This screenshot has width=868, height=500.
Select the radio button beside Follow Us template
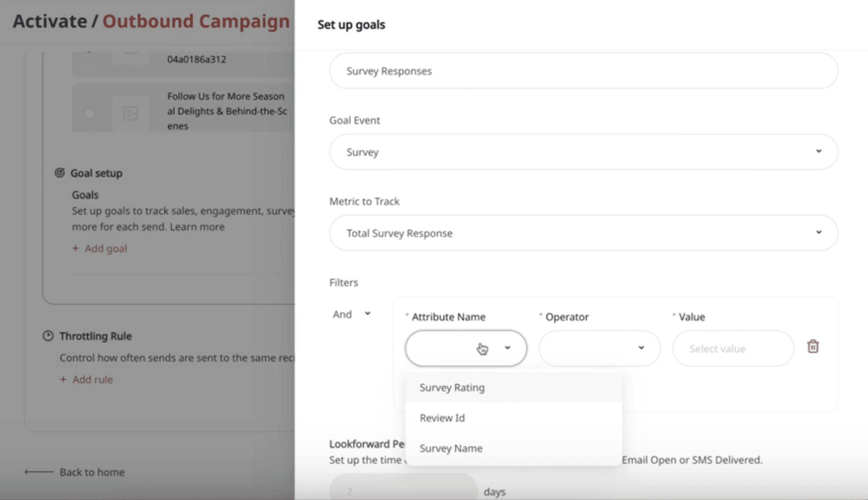tap(89, 113)
